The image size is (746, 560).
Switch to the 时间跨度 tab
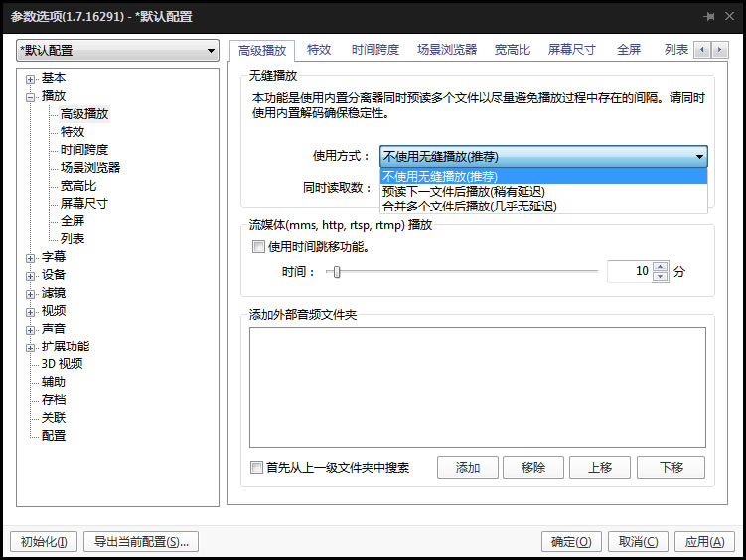[x=375, y=50]
